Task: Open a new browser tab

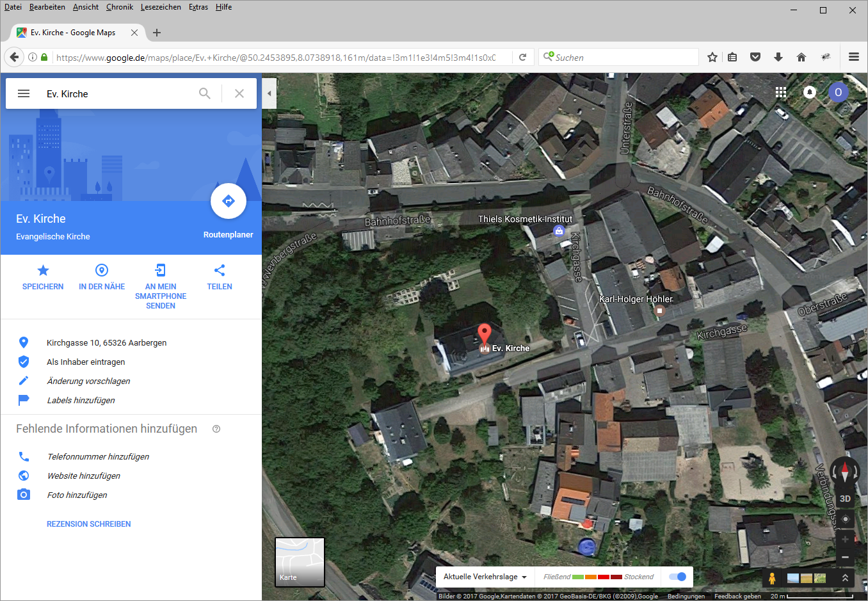Action: pos(157,33)
